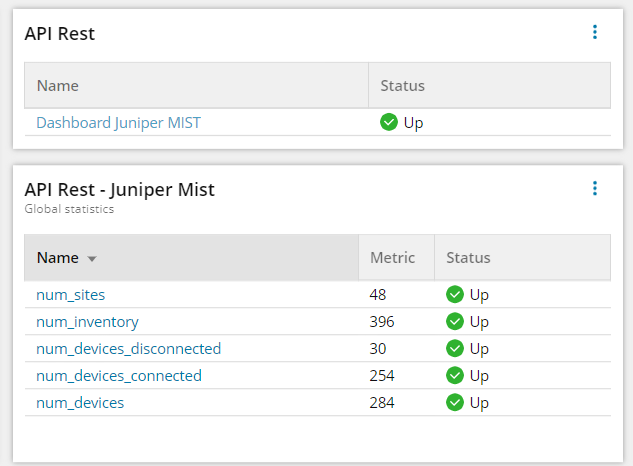
Task: Select the metric value 30
Action: [x=378, y=349]
